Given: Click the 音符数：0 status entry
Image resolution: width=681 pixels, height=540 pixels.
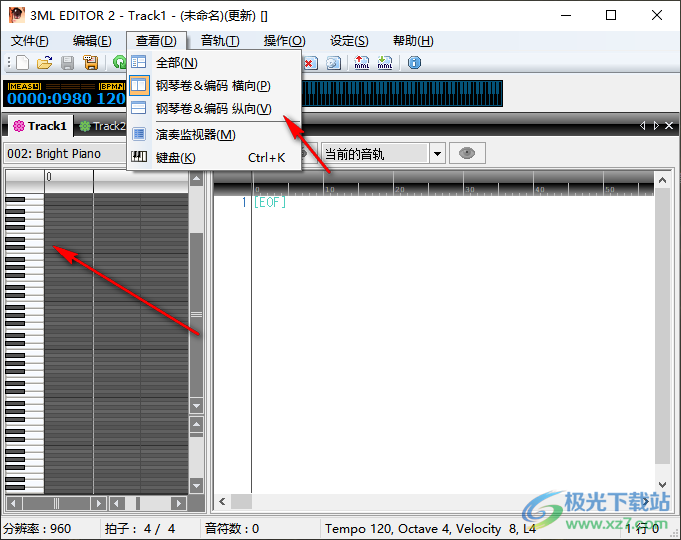Looking at the screenshot, I should (x=232, y=529).
